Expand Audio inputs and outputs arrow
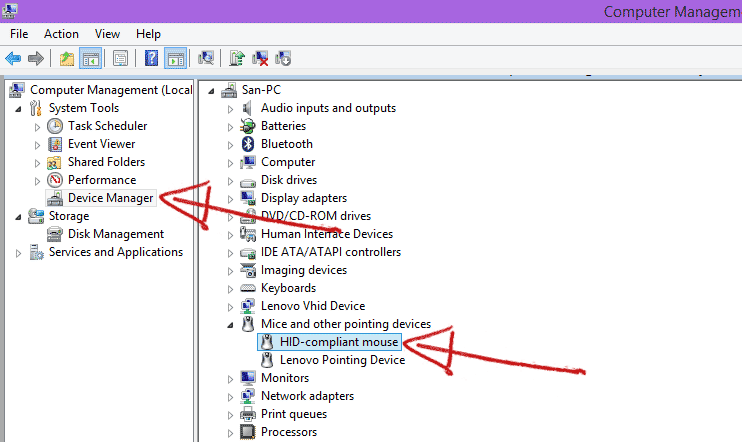 [x=230, y=109]
